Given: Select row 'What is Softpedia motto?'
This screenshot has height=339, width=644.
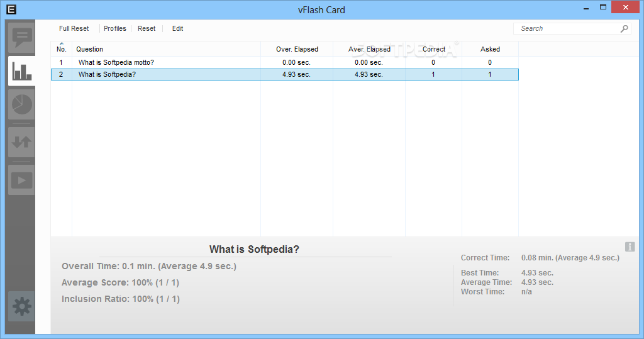Looking at the screenshot, I should tap(285, 62).
